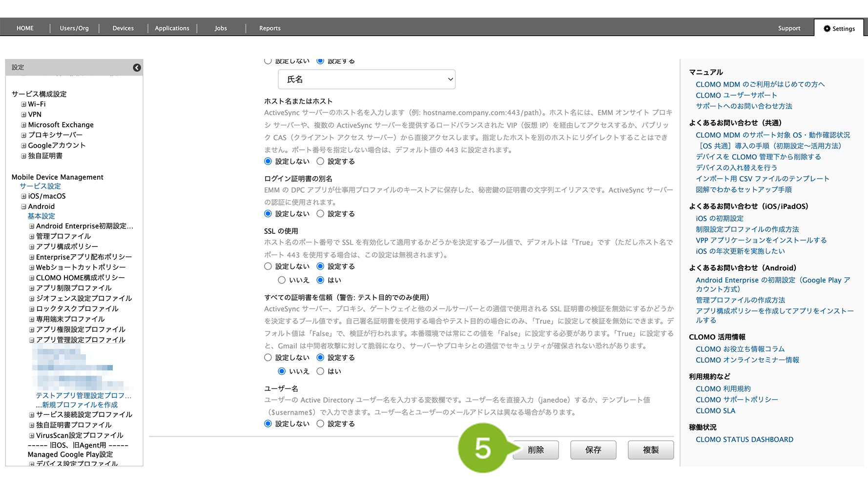Expand the VPN plus icon
Screen dimensions: 868x488
(x=23, y=115)
